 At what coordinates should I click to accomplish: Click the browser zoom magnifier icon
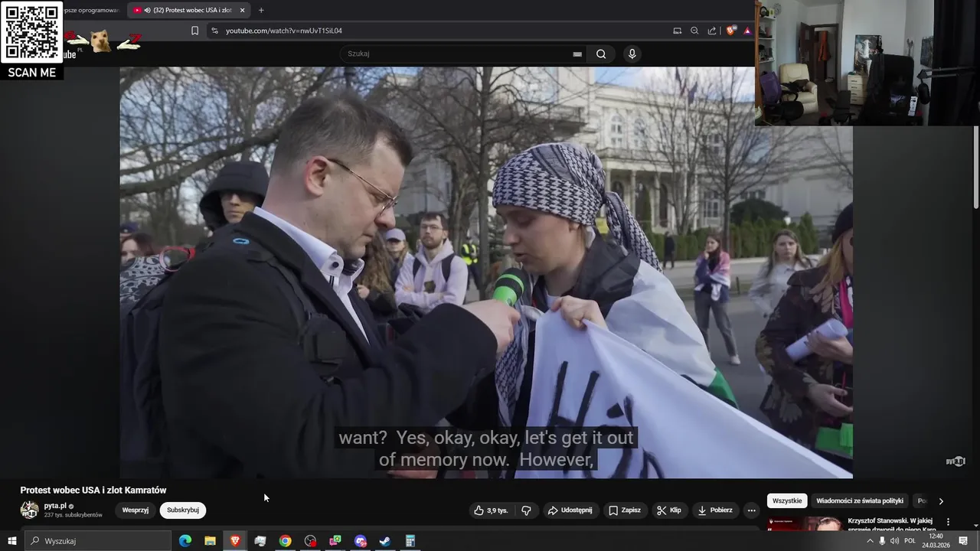(x=694, y=31)
